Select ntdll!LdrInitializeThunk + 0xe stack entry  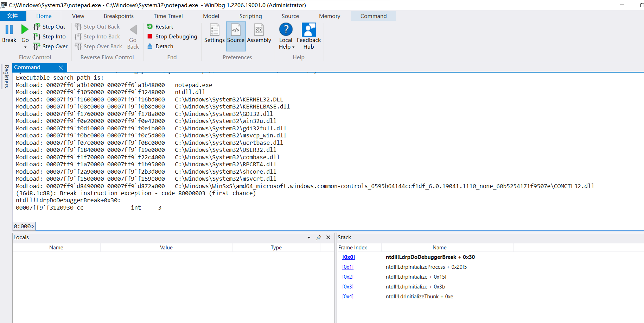[419, 297]
